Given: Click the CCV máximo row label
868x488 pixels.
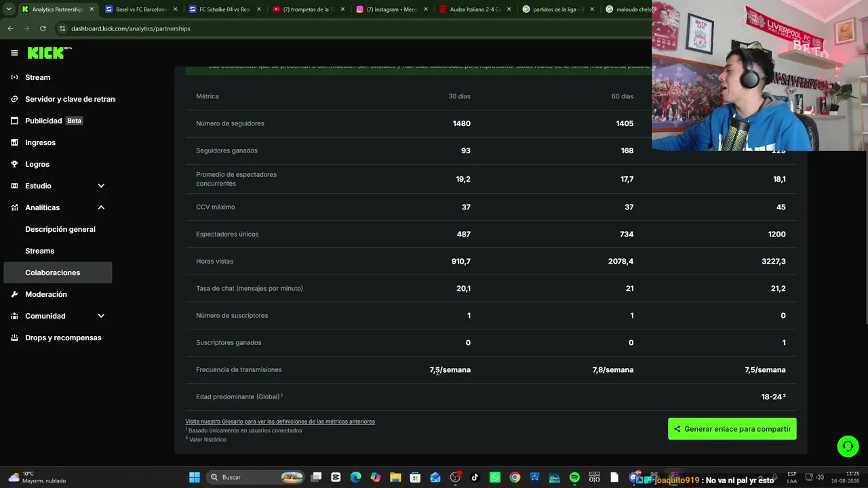Looking at the screenshot, I should pos(216,207).
